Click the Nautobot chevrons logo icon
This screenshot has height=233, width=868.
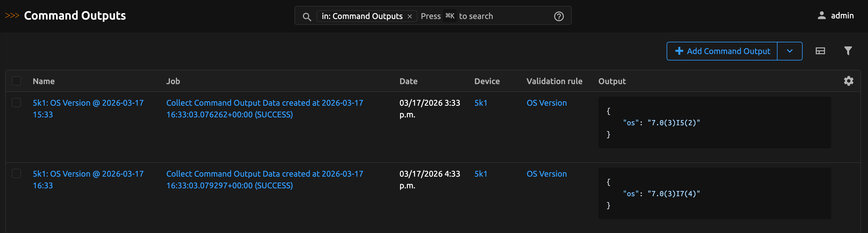12,15
